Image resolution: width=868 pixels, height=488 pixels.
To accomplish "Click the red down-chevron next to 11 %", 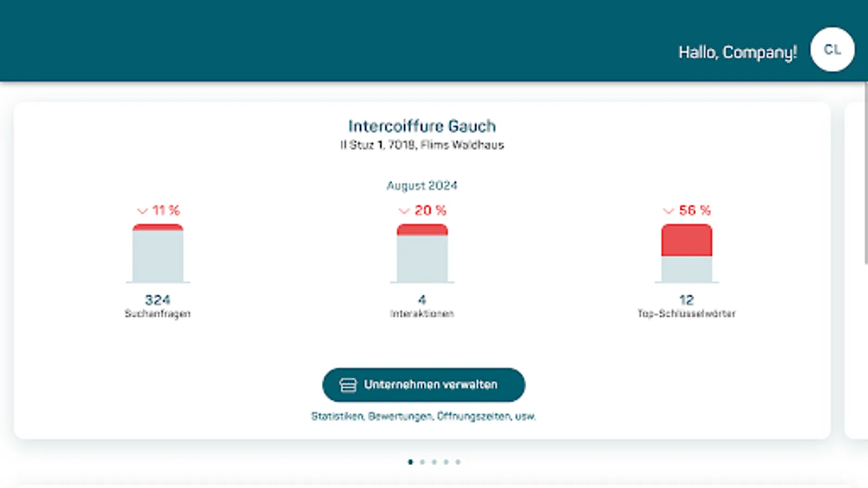I will coord(143,211).
